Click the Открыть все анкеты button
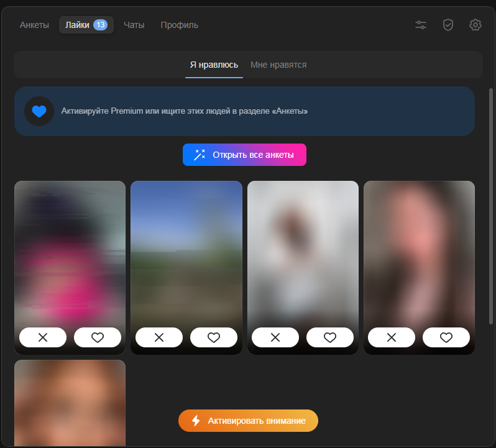Viewport: 496px width, 448px height. [244, 155]
